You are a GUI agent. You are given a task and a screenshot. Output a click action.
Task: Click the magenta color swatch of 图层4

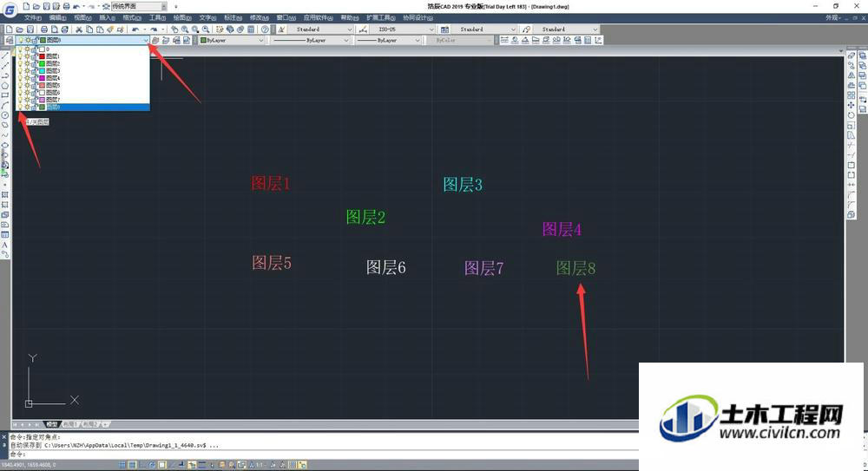click(42, 78)
